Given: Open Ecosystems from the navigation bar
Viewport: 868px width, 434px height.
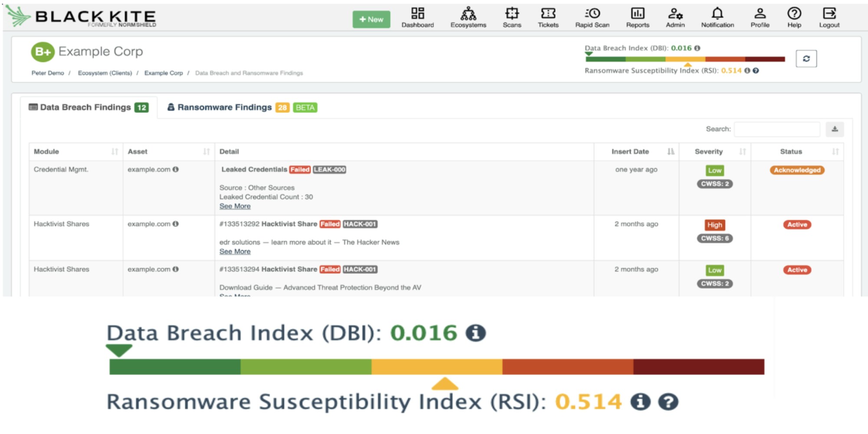Looking at the screenshot, I should (468, 17).
